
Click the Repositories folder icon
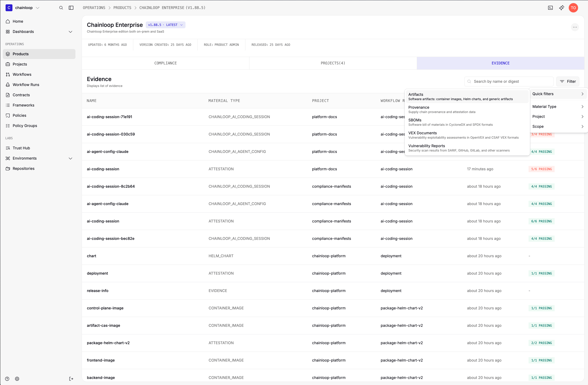[x=8, y=169]
